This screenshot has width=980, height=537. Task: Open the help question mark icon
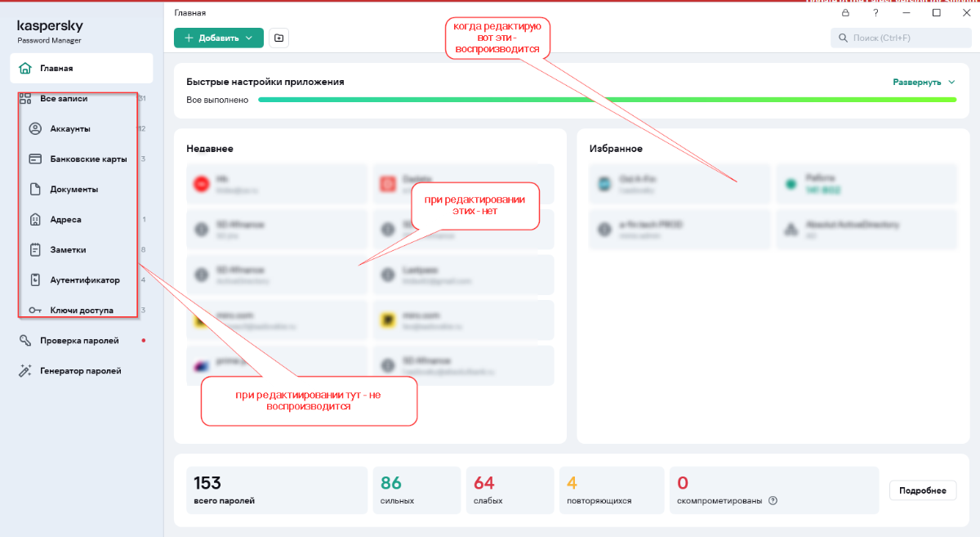tap(875, 13)
